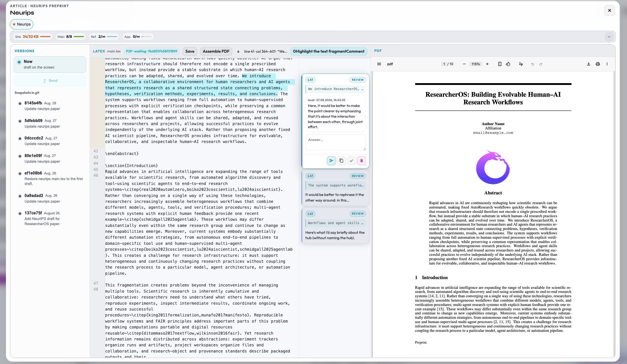This screenshot has height=364, width=627.
Task: Zoom out the PDF with minus icon
Action: coord(464,64)
